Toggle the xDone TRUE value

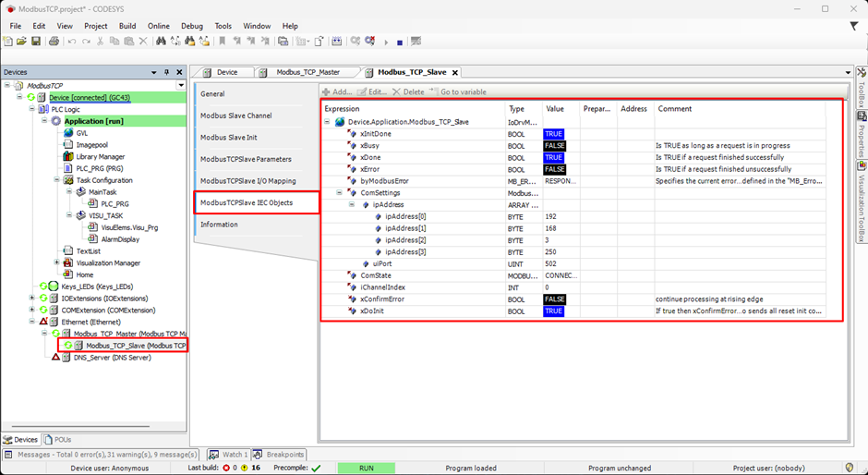click(x=553, y=157)
